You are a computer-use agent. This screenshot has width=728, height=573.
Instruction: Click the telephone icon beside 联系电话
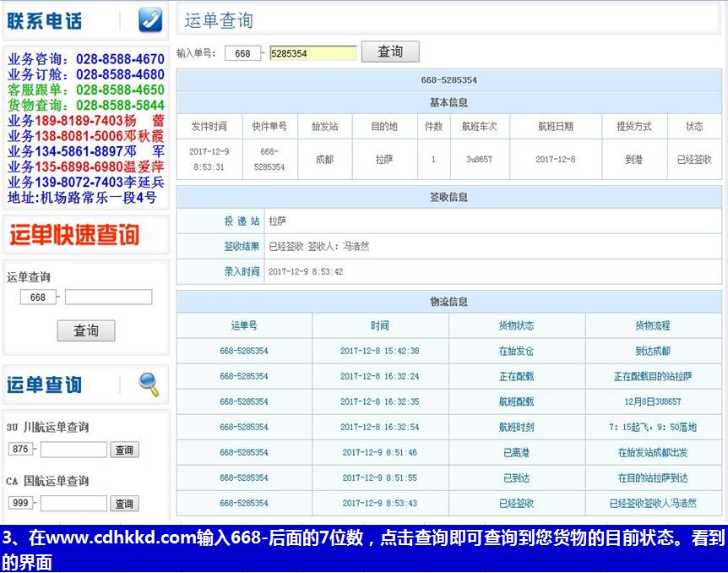150,20
